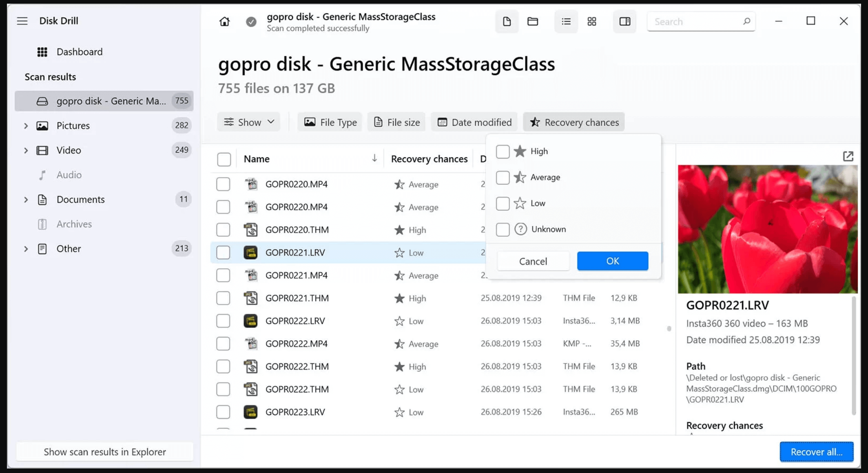
Task: Switch to grid view layout
Action: coord(592,21)
